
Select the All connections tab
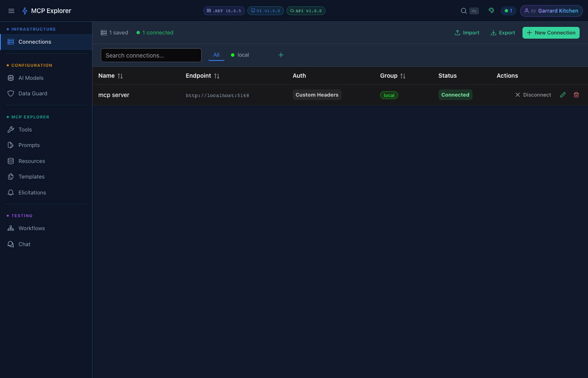tap(216, 55)
